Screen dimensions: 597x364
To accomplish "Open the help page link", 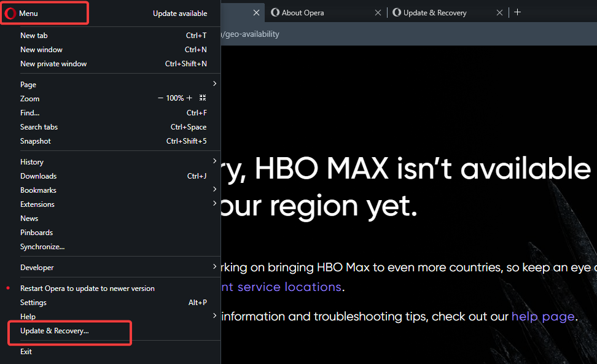I will 543,317.
